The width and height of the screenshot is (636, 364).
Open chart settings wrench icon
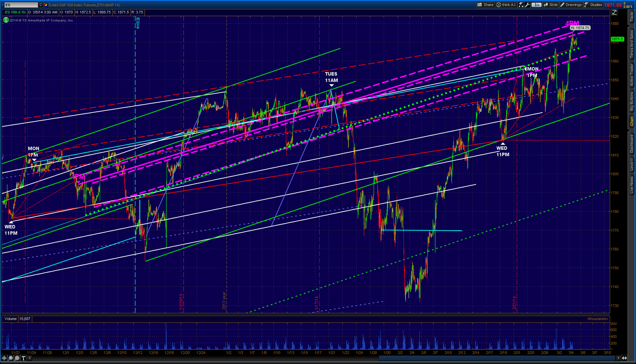tap(527, 5)
